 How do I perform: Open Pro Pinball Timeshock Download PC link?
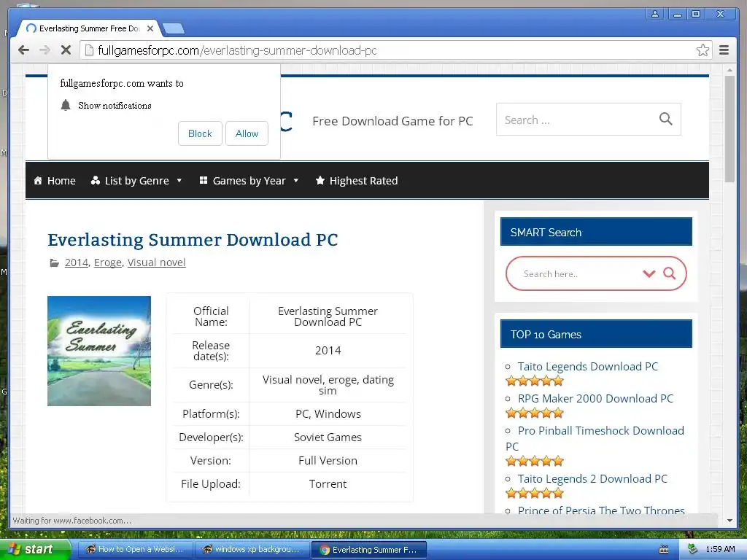(595, 438)
